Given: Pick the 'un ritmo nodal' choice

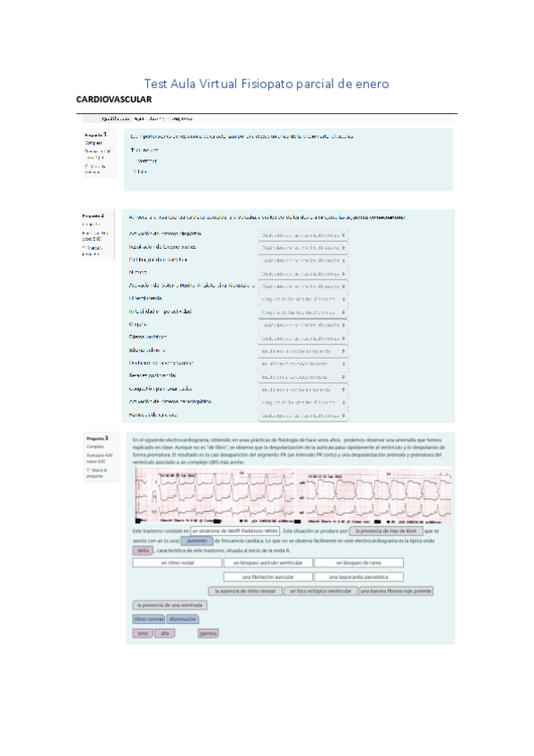Looking at the screenshot, I should [177, 563].
